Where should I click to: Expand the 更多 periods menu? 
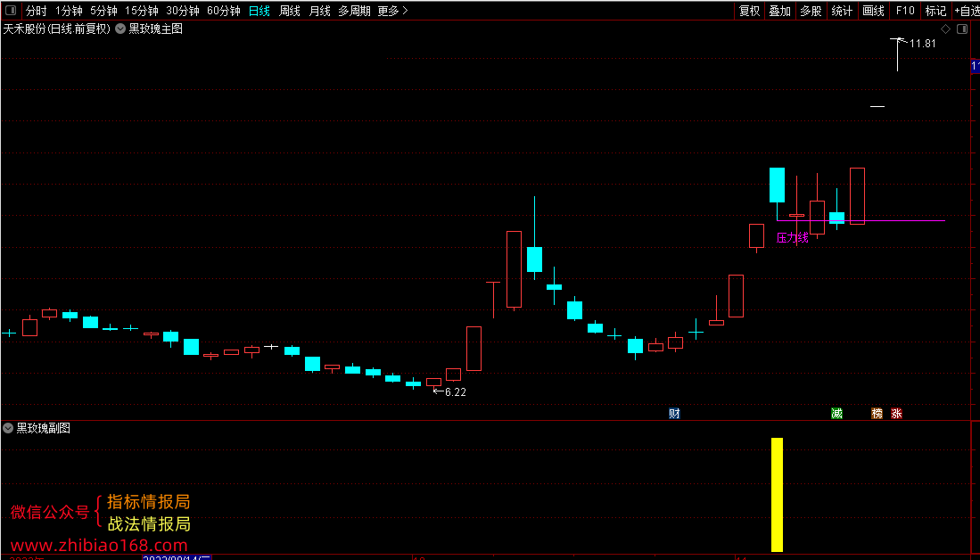click(392, 11)
